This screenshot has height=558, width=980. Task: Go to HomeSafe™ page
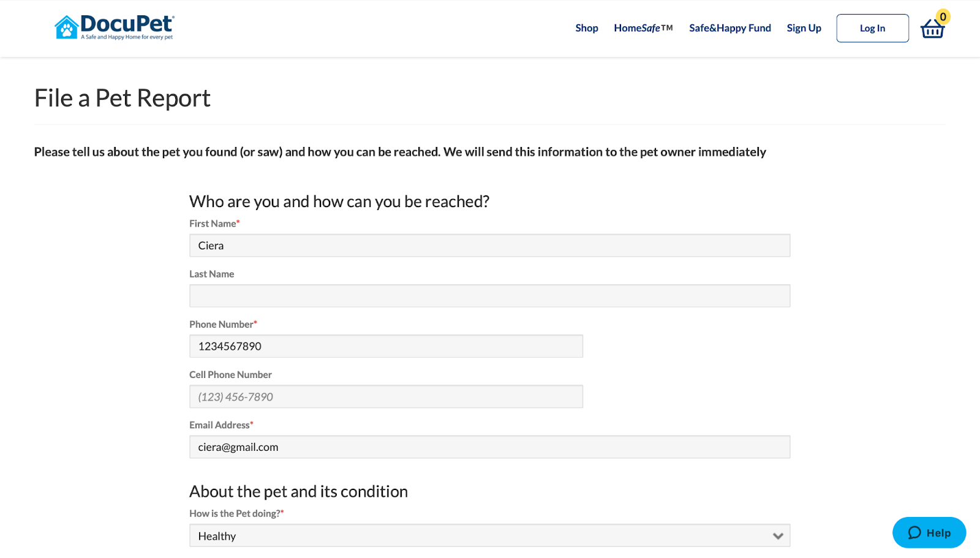[x=643, y=28]
